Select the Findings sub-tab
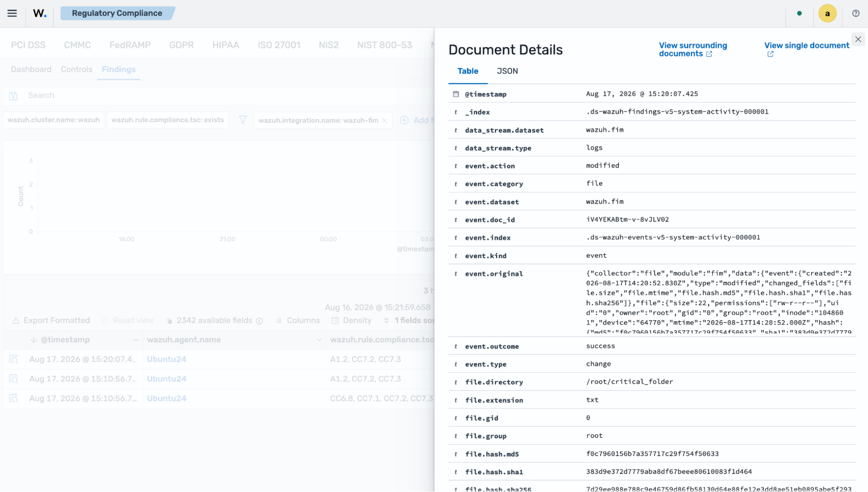This screenshot has width=868, height=492. pos(119,69)
